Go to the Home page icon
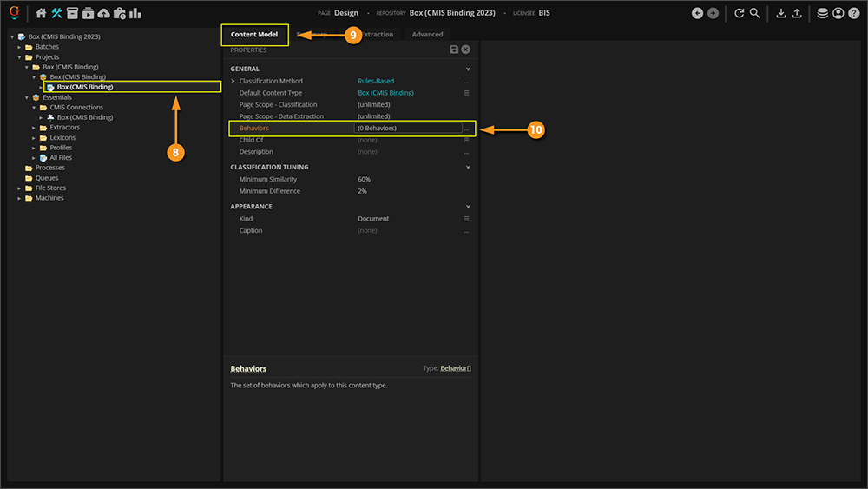 tap(41, 13)
